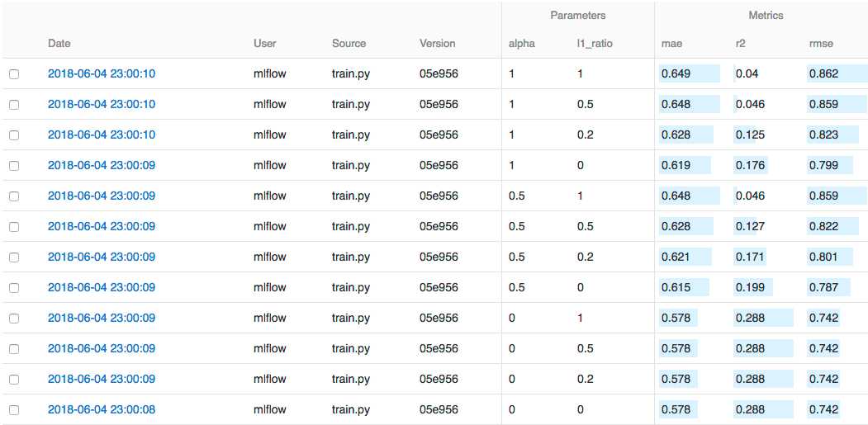This screenshot has height=425, width=868.
Task: Select checkbox of run with l1_ratio 0.2 alpha 1
Action: (x=14, y=135)
